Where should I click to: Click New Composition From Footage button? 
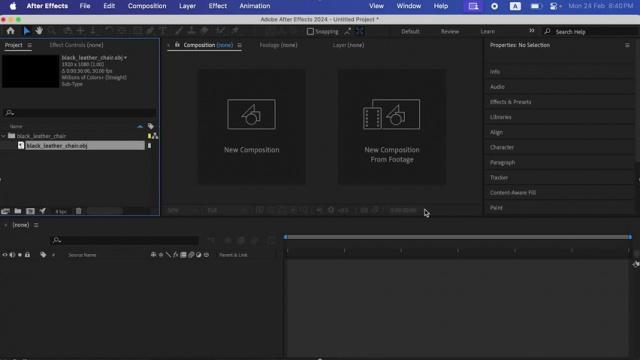coord(391,127)
